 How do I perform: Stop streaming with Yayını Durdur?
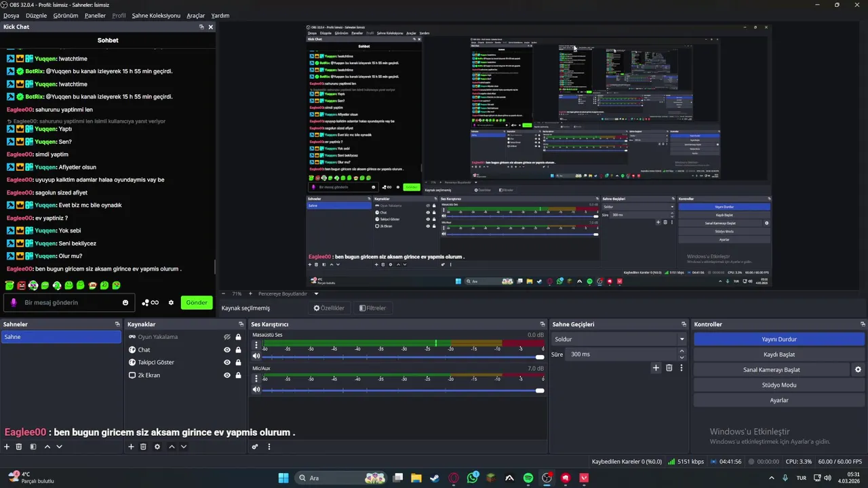(x=779, y=339)
